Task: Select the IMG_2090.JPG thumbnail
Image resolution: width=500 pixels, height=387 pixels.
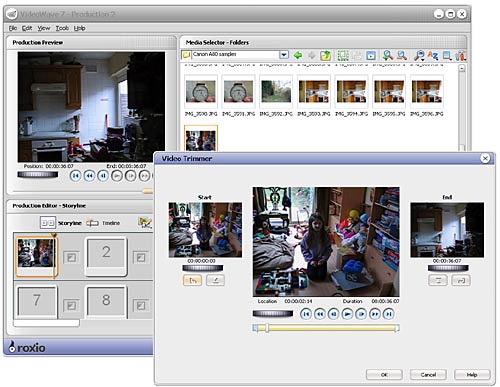Action: click(x=201, y=91)
